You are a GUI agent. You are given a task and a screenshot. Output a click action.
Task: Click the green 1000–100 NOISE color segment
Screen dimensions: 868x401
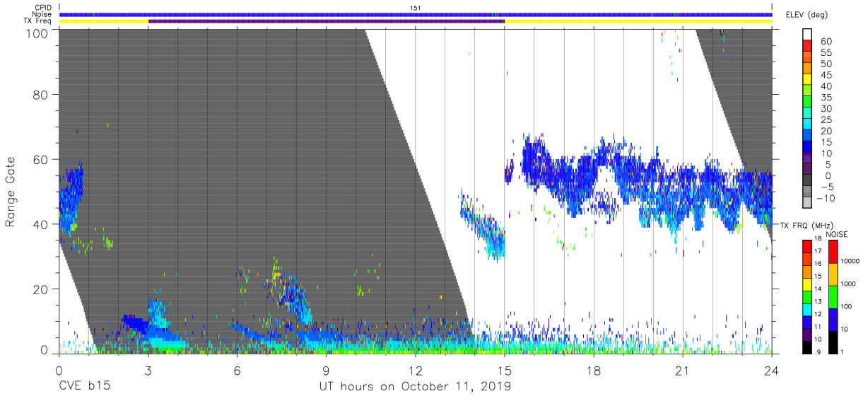coord(833,296)
